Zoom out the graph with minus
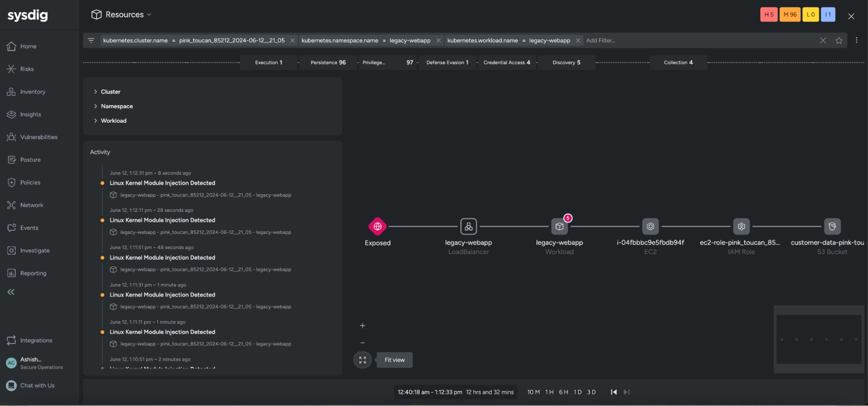Image resolution: width=868 pixels, height=406 pixels. (x=363, y=343)
